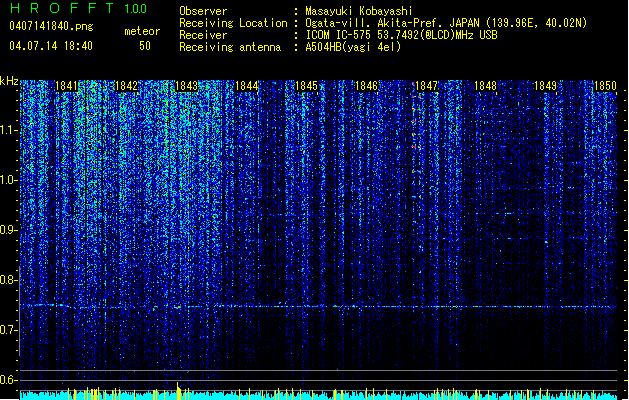629x400 pixels.
Task: Select the 1847 time marker
Action: (x=426, y=86)
